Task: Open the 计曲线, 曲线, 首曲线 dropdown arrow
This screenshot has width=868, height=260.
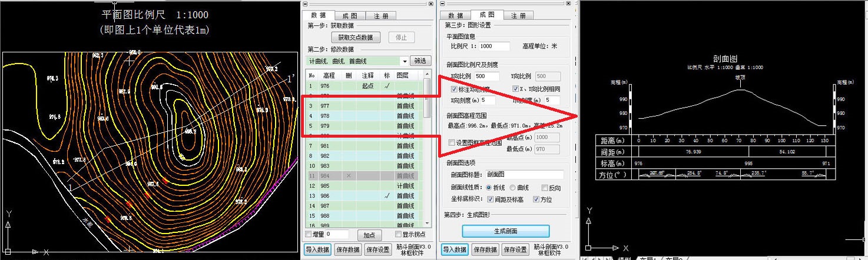Action: (405, 61)
